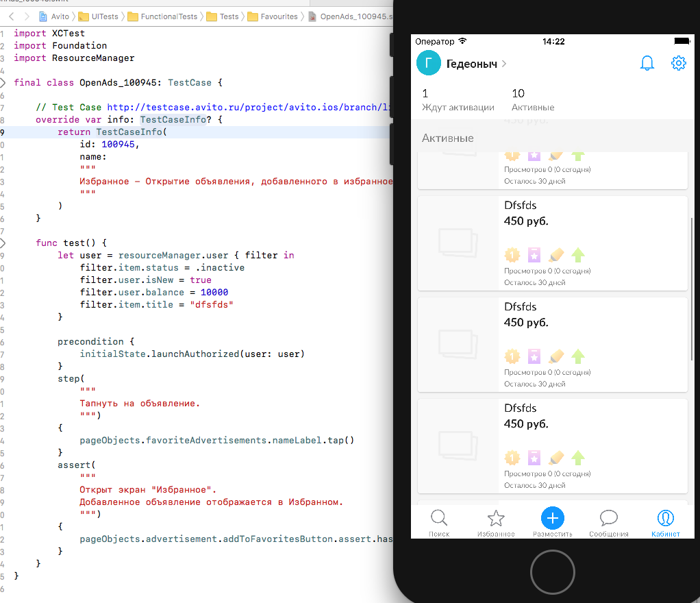700x603 pixels.
Task: Click the 'import XCTest' line
Action: 49,33
